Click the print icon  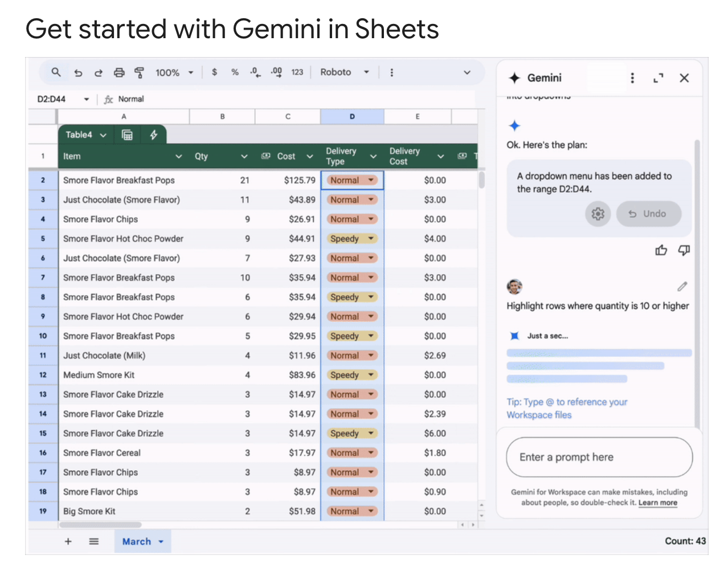click(x=119, y=72)
